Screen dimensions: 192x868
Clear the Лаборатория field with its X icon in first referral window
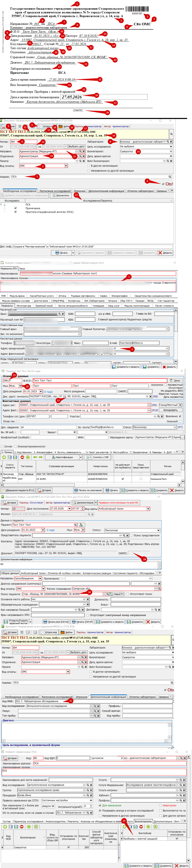pyautogui.click(x=171, y=142)
